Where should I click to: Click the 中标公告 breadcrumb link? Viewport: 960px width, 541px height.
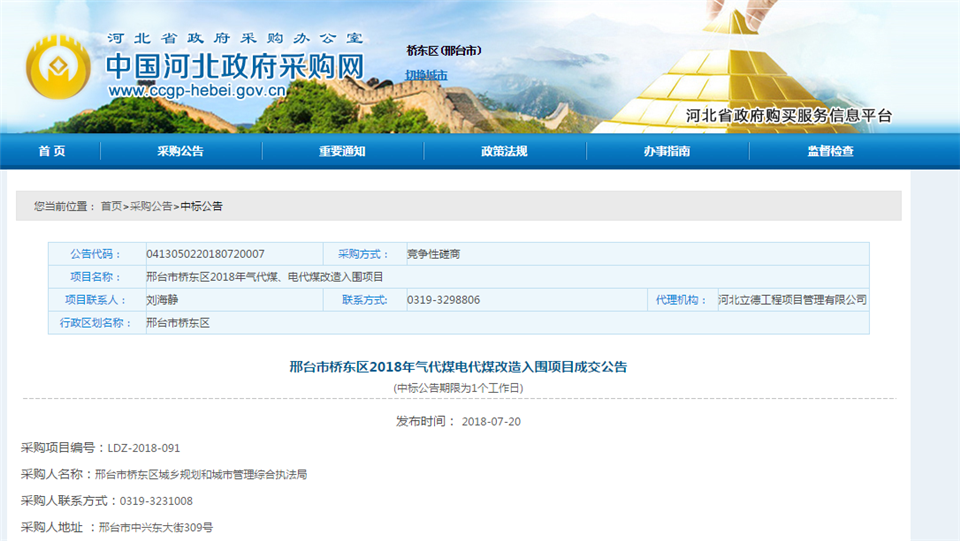pos(201,206)
